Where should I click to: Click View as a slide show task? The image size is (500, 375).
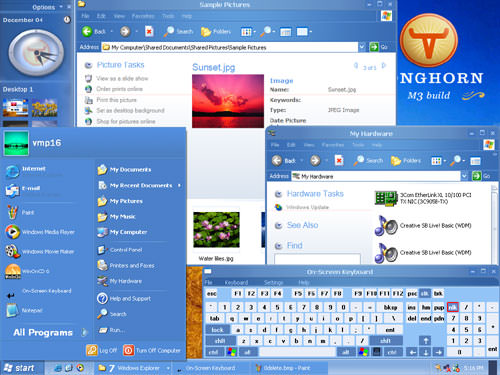pos(116,79)
